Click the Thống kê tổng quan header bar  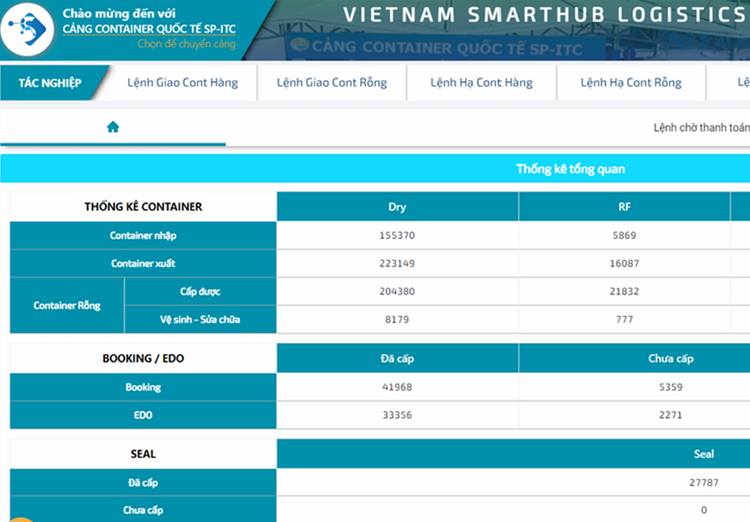(x=570, y=169)
